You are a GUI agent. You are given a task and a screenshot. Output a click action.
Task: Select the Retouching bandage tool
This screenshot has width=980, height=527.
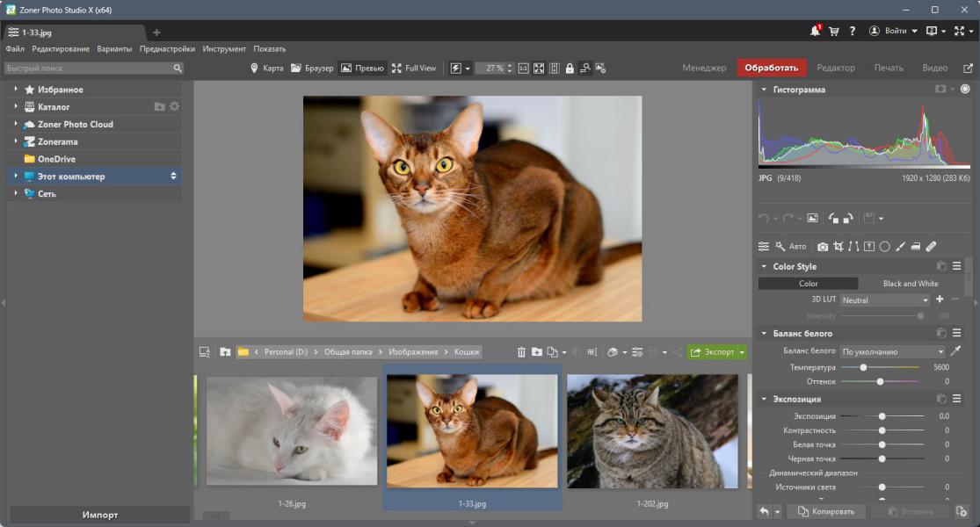[x=931, y=247]
